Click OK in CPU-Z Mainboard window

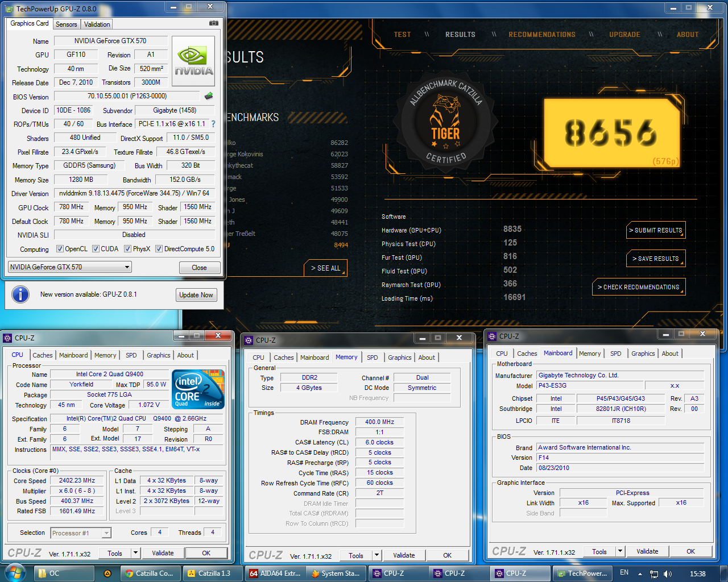pyautogui.click(x=690, y=551)
